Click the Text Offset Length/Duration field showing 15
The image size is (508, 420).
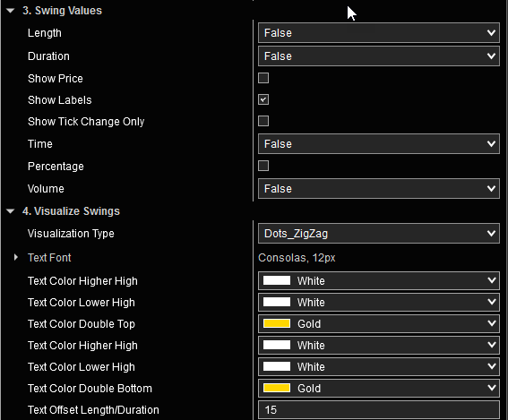point(378,410)
